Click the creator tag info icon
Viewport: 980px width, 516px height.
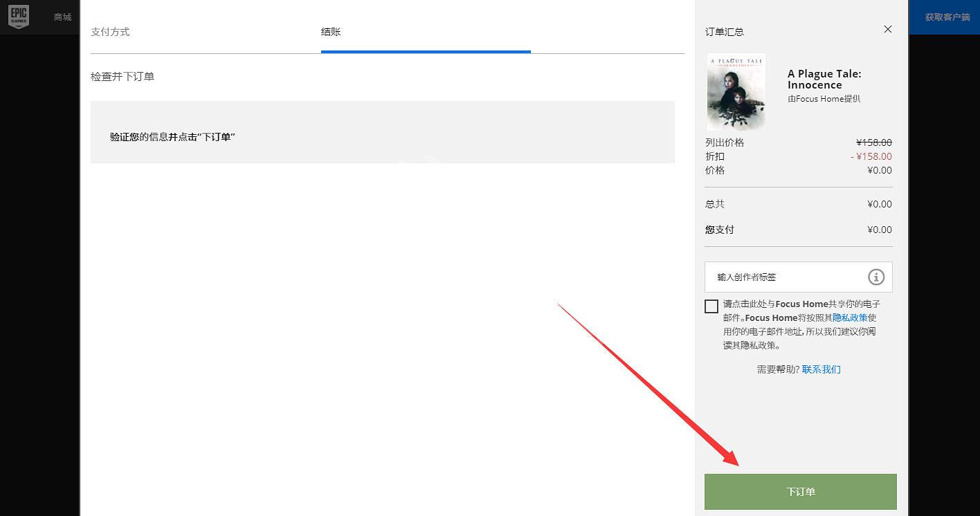pyautogui.click(x=876, y=277)
